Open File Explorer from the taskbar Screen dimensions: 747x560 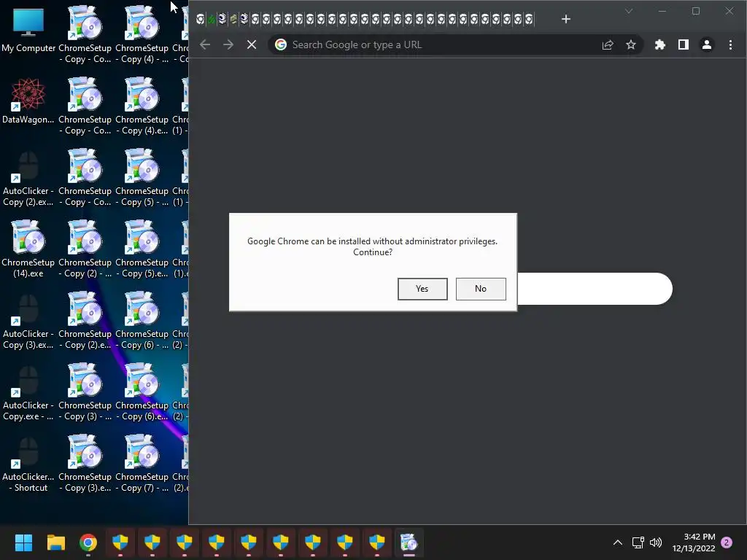point(55,542)
